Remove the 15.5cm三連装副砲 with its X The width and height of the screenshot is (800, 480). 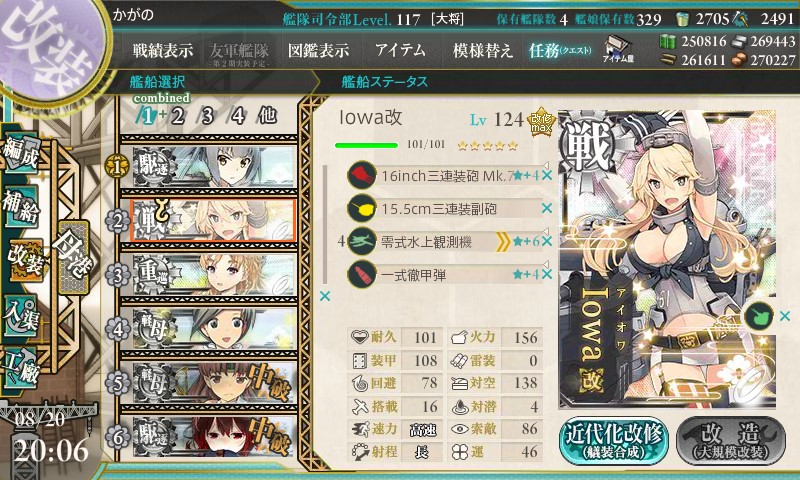tap(547, 208)
